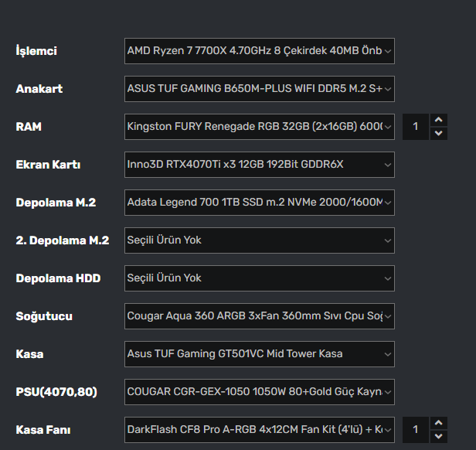
Task: Expand the Kasa Fanı dropdown
Action: [259, 430]
